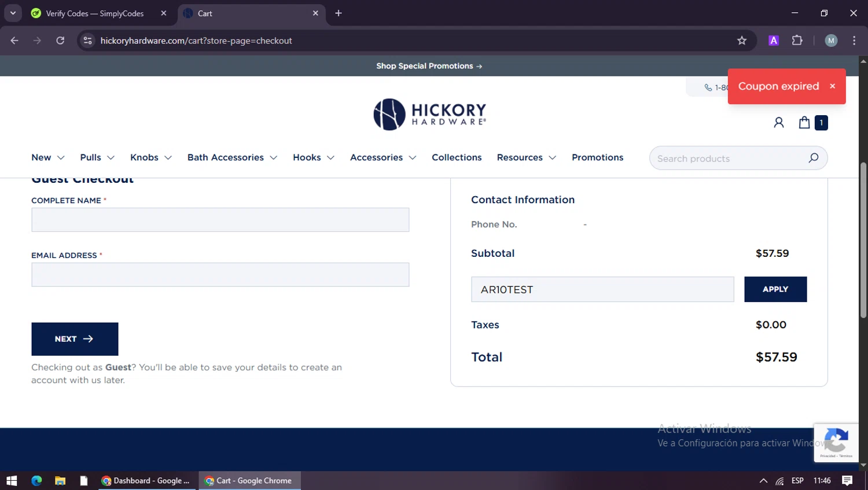Click the Hickory Hardware logo

[429, 114]
